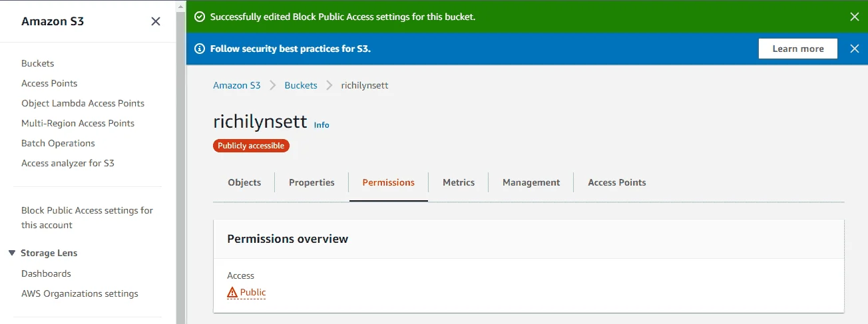Select the Permissions tab

(x=389, y=182)
